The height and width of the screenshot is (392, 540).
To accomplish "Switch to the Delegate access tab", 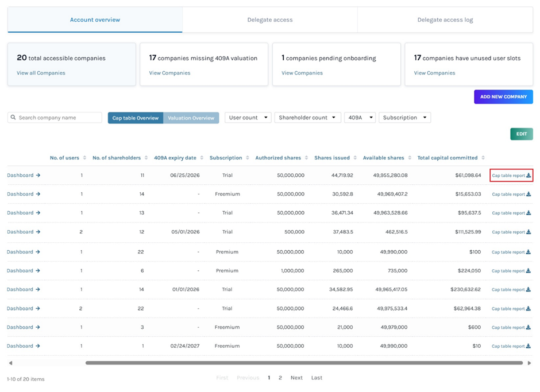I will [x=269, y=20].
